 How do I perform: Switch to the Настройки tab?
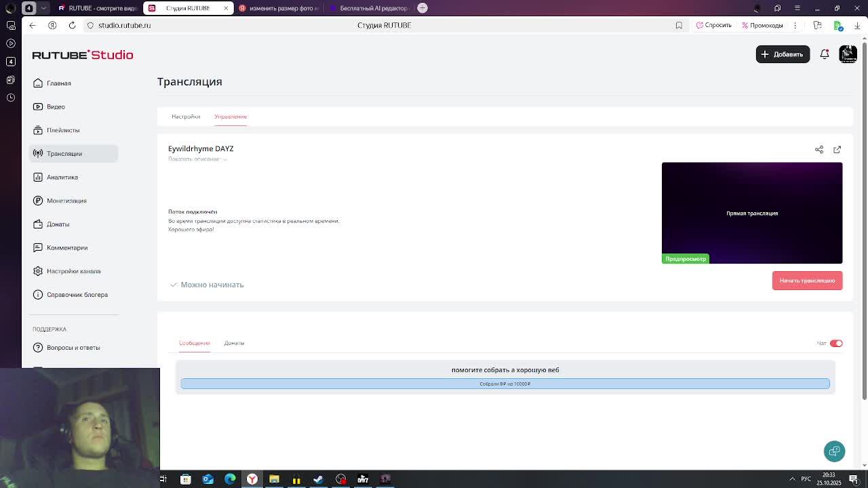tap(186, 117)
